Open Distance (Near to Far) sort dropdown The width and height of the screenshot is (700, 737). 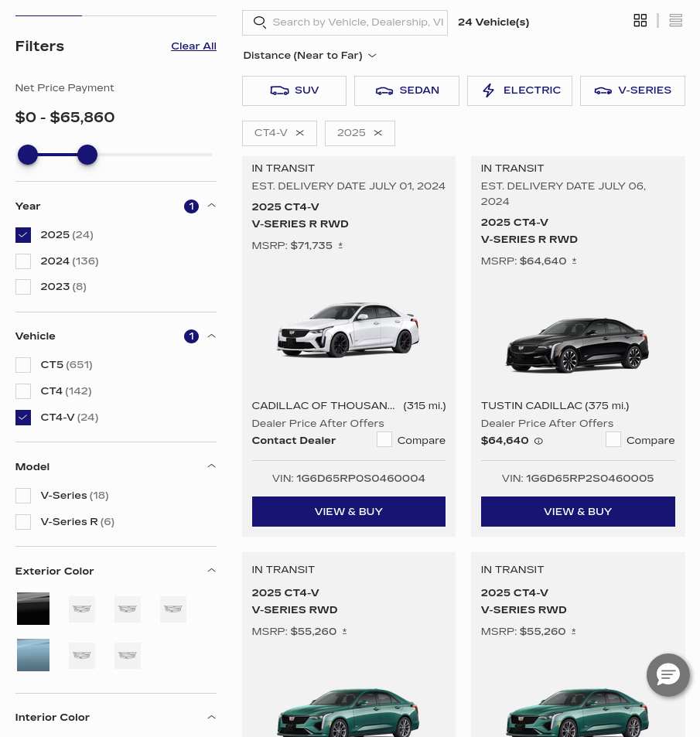310,56
